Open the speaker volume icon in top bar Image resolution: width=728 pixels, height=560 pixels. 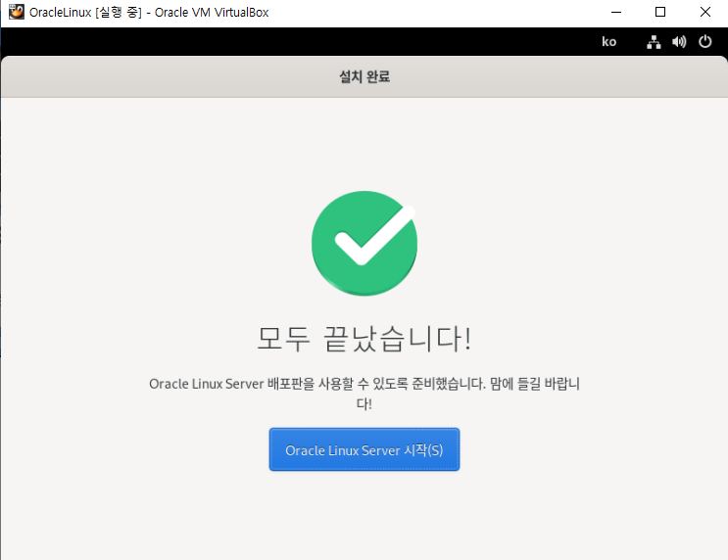point(679,42)
